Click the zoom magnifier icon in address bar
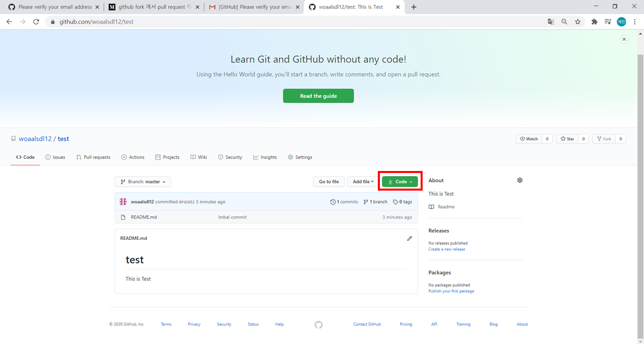 tap(565, 22)
